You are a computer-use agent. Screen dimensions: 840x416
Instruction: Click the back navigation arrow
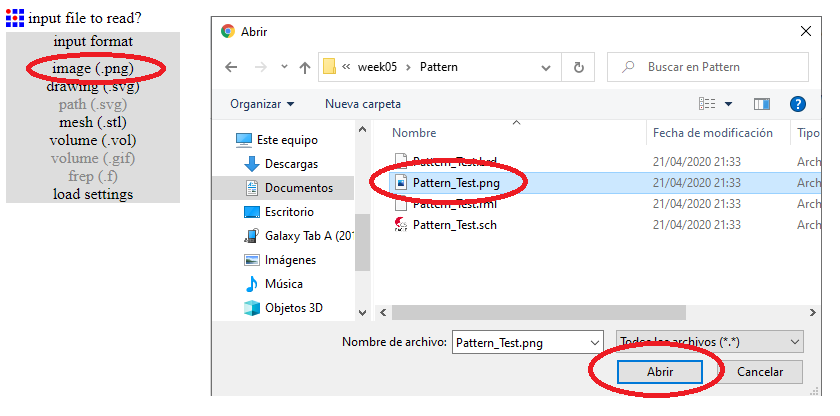(232, 68)
